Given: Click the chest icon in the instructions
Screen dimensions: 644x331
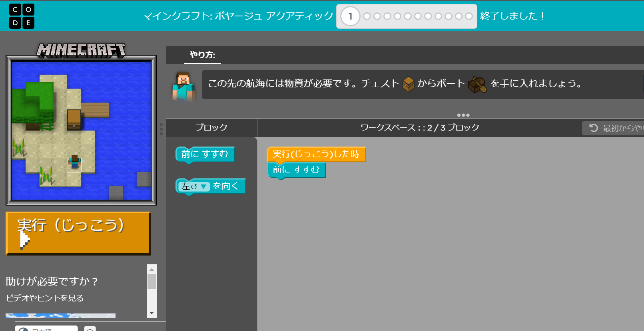Looking at the screenshot, I should pyautogui.click(x=408, y=84).
